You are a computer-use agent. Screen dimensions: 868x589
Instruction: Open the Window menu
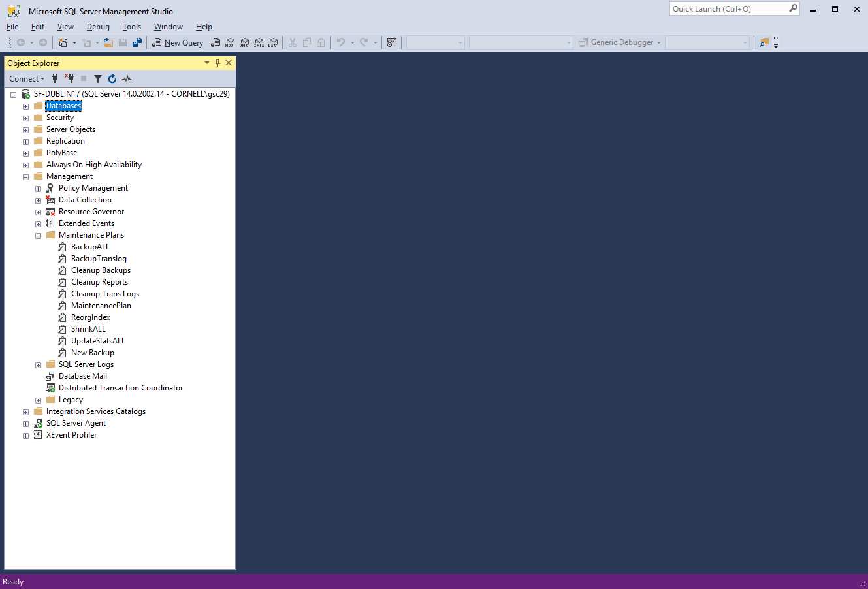pyautogui.click(x=169, y=27)
